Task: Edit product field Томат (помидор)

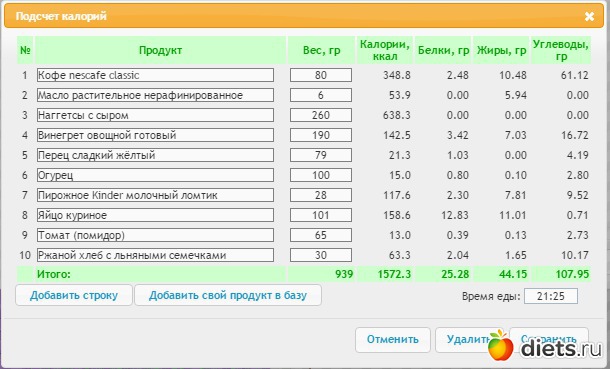Action: 155,235
